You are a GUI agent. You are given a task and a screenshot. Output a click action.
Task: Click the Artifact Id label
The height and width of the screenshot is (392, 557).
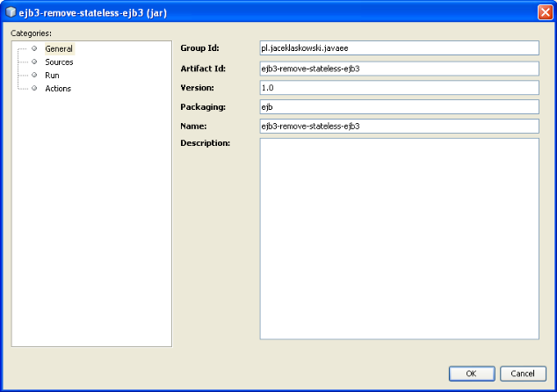pyautogui.click(x=203, y=69)
